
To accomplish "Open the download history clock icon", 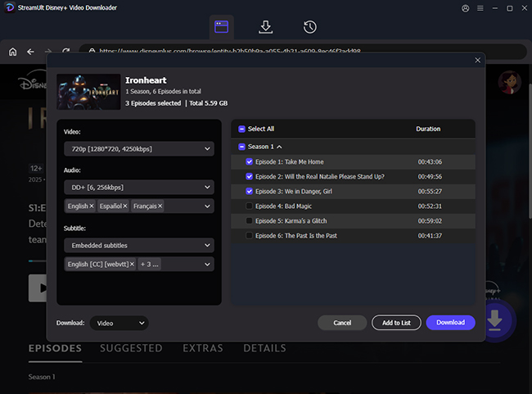I will coord(309,27).
